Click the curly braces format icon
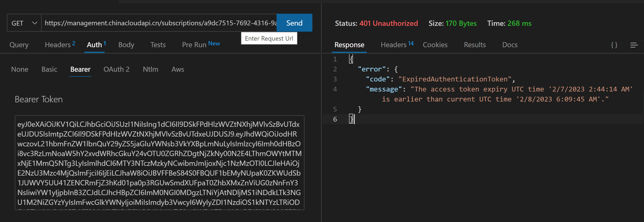Screen dimensions: 644x222 pyautogui.click(x=614, y=45)
